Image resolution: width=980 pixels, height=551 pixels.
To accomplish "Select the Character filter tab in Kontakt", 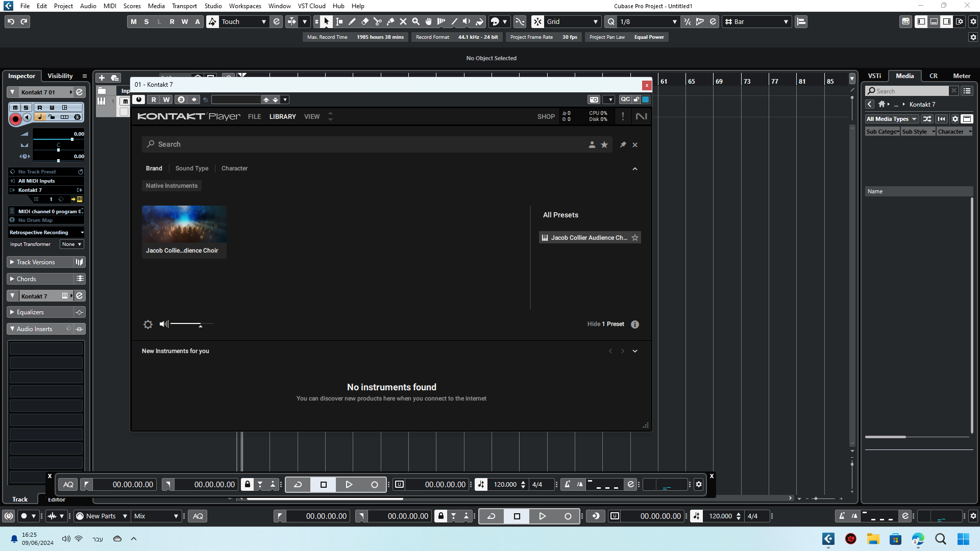I will click(x=234, y=168).
